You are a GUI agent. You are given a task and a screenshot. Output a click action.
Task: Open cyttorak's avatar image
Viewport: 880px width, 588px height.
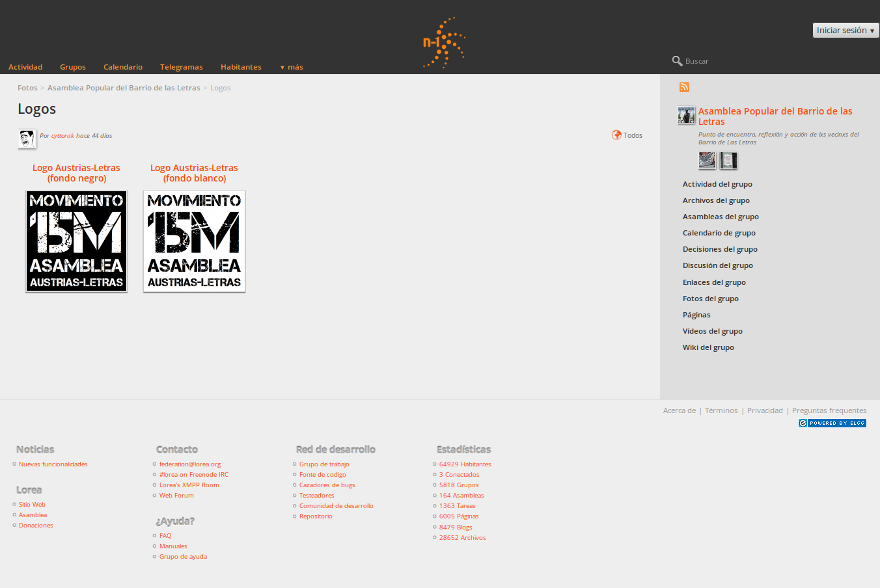[x=27, y=139]
